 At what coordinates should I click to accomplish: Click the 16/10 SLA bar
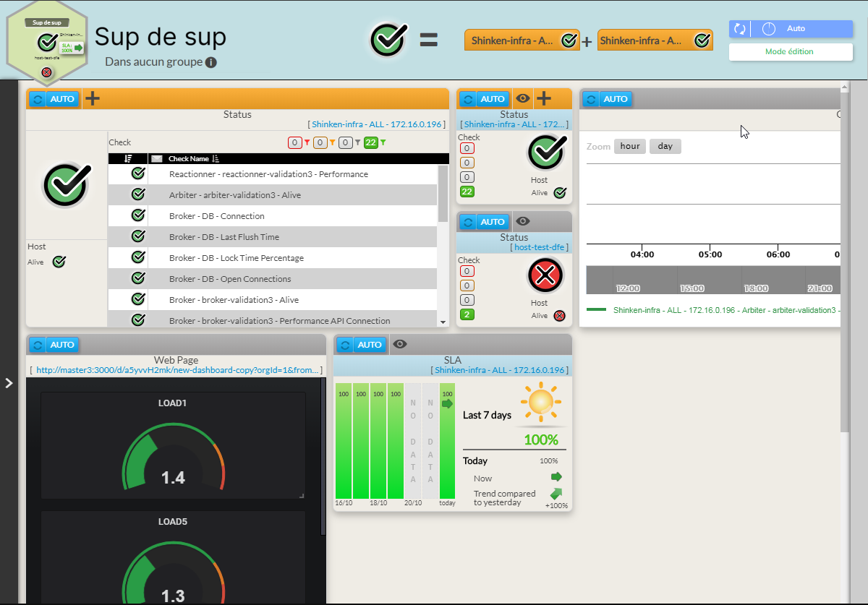343,440
